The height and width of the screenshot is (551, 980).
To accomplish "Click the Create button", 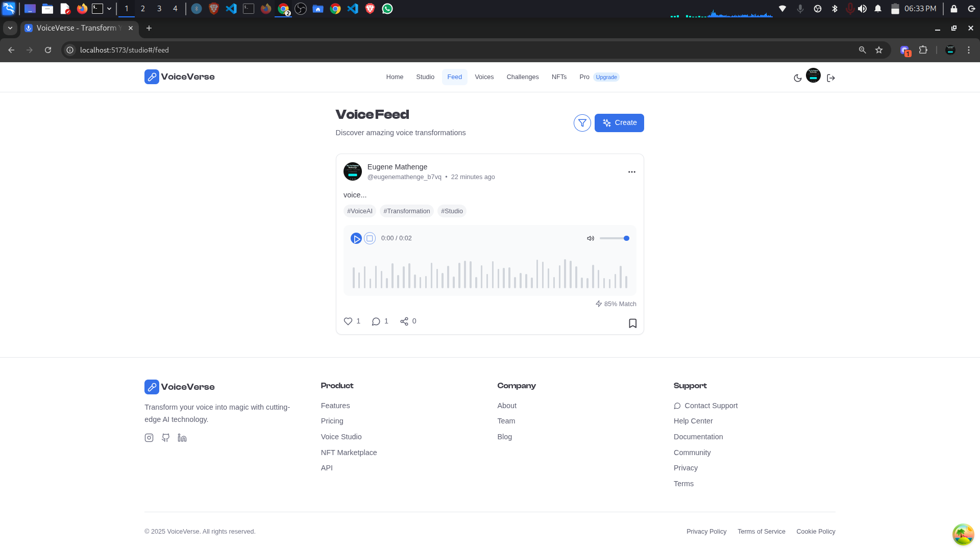I will pyautogui.click(x=619, y=123).
